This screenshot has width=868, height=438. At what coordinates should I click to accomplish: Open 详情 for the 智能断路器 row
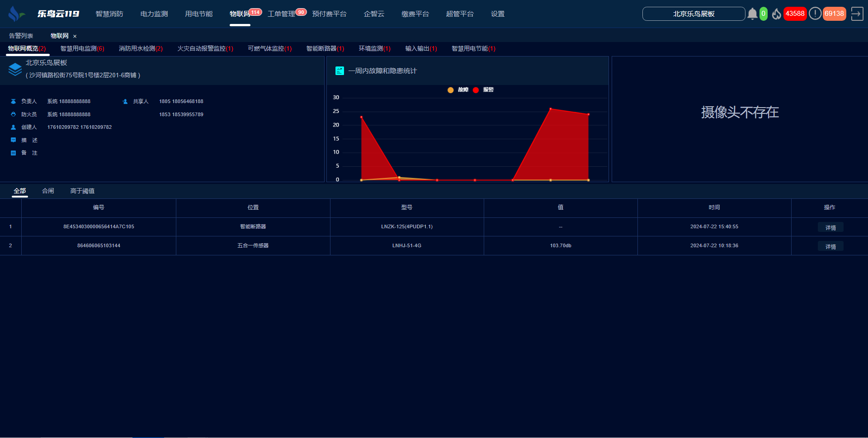[830, 227]
